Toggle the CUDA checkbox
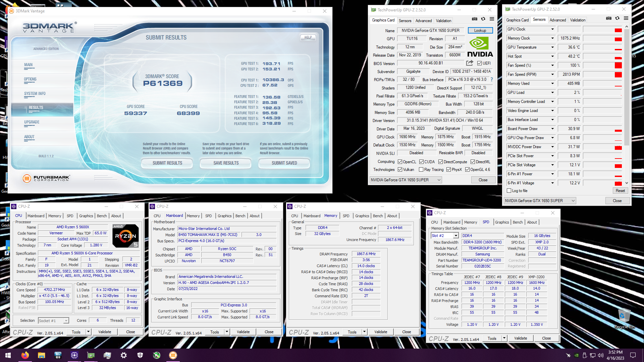Screen dimensions: 644x362 click(421, 162)
